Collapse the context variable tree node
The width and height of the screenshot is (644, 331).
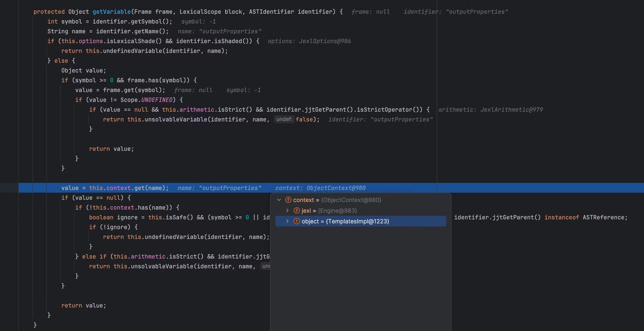tap(279, 200)
